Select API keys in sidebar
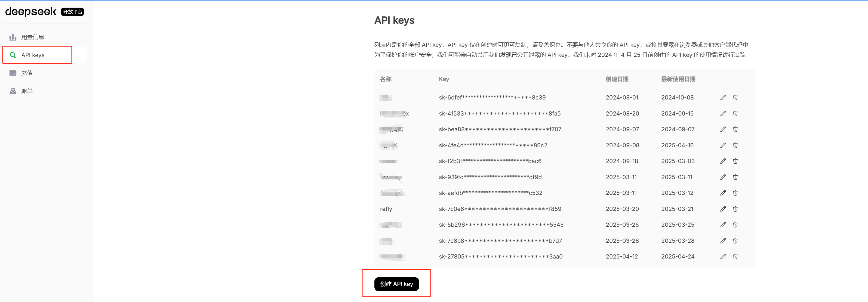Screen dimensions: 868x302 pyautogui.click(x=33, y=55)
